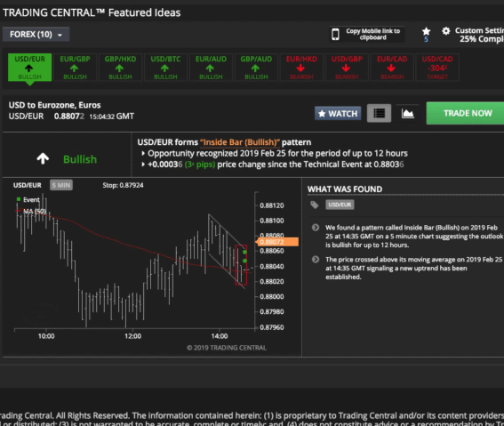The image size is (504, 426).
Task: Click arrow icon beside Inside Bar finding
Action: [x=316, y=228]
